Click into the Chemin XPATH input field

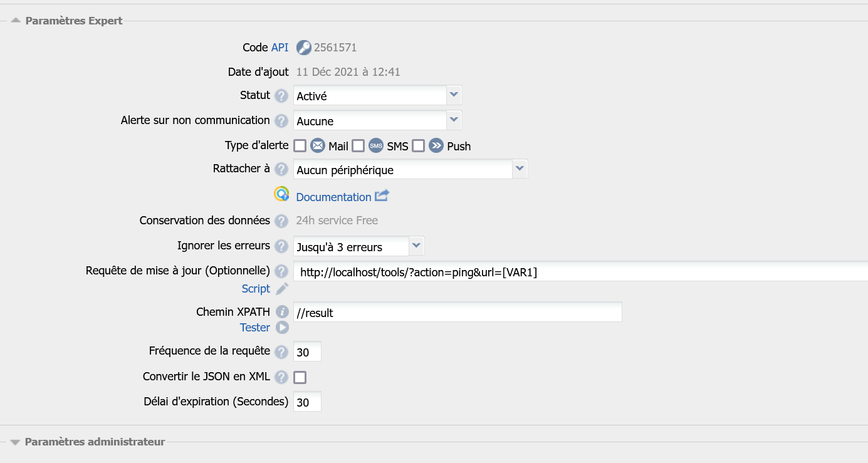pos(458,312)
